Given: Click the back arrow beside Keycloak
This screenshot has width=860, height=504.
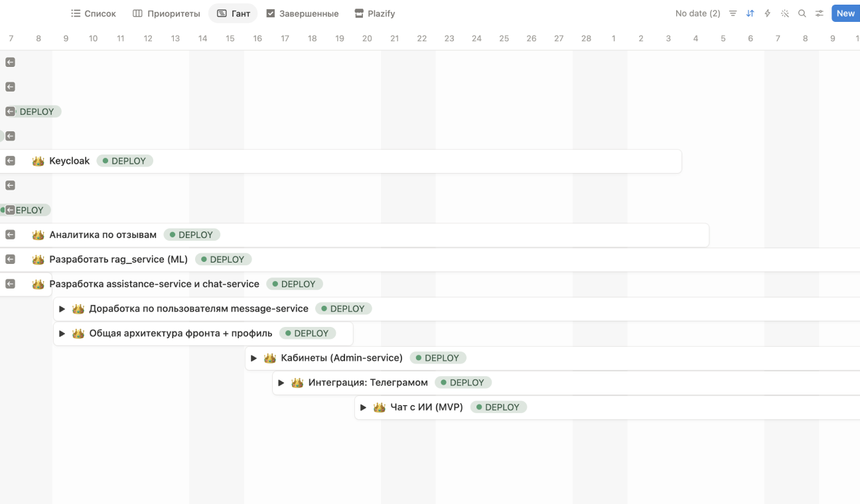Looking at the screenshot, I should pos(10,160).
